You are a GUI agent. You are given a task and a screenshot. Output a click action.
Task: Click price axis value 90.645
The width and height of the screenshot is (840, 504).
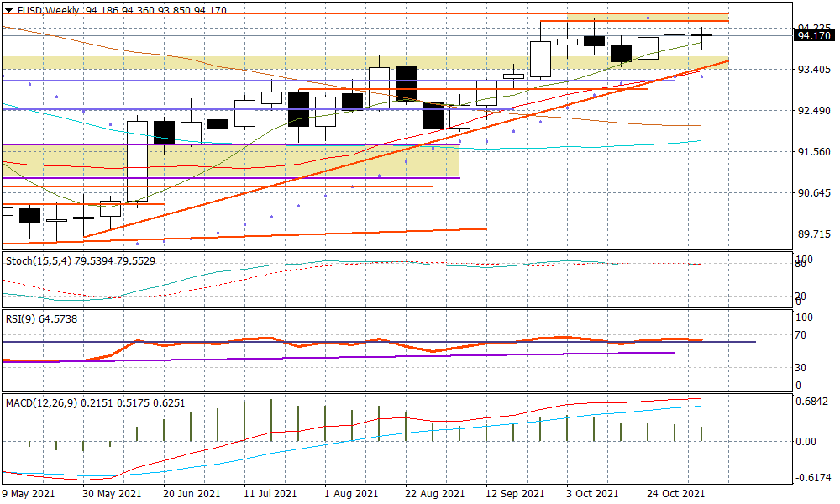click(x=815, y=193)
